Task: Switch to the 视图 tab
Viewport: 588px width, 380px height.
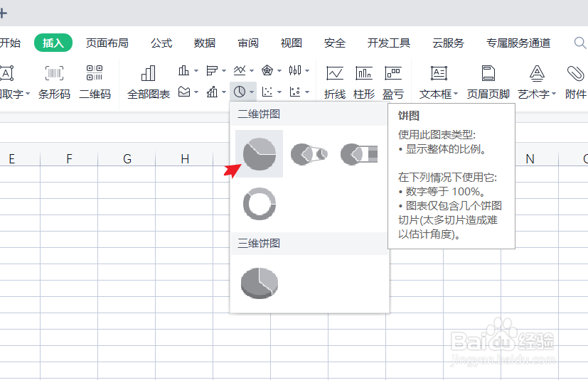Action: [292, 43]
